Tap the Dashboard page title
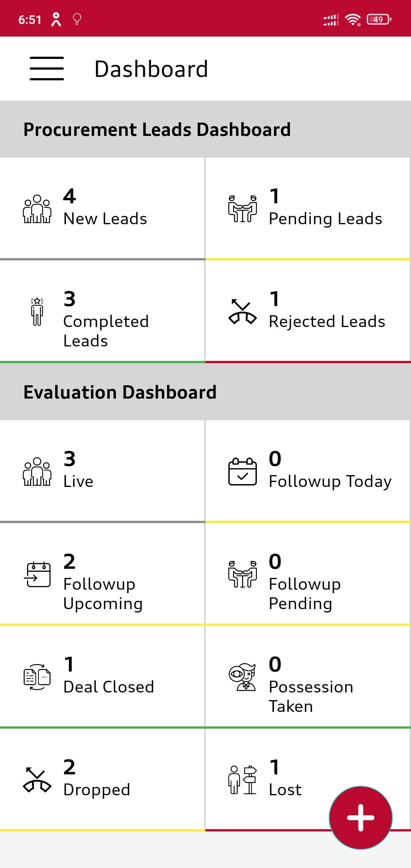 (151, 69)
